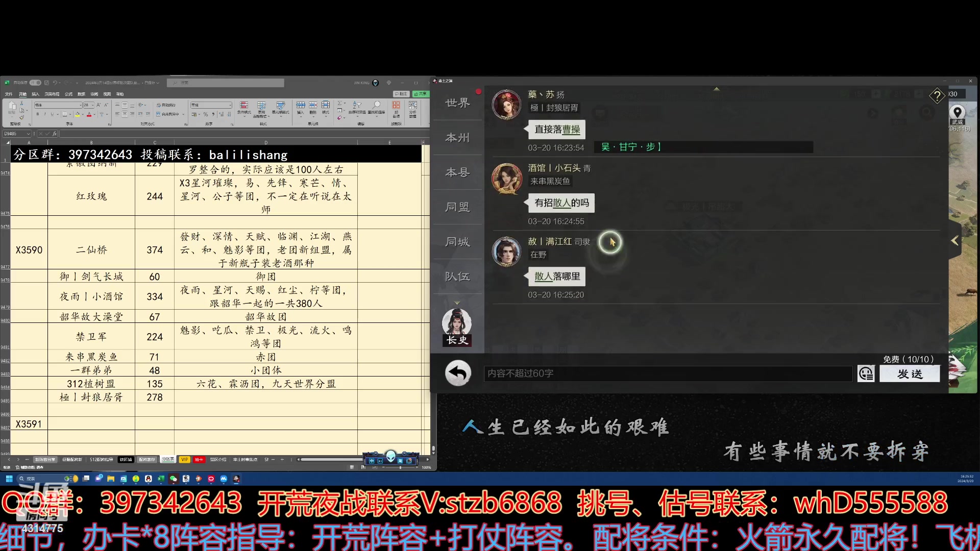The width and height of the screenshot is (980, 551).
Task: Click the 曹操 link in chat message
Action: pos(571,130)
